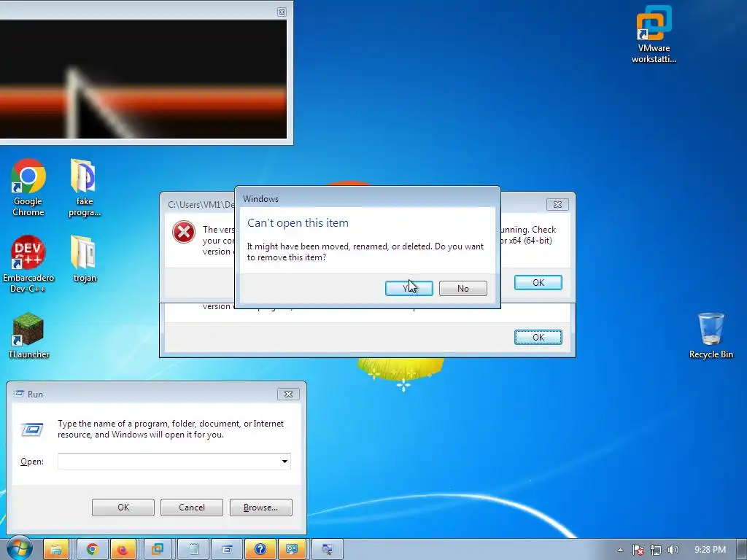Select the Recycle Bin icon
The height and width of the screenshot is (560, 747).
(x=711, y=335)
